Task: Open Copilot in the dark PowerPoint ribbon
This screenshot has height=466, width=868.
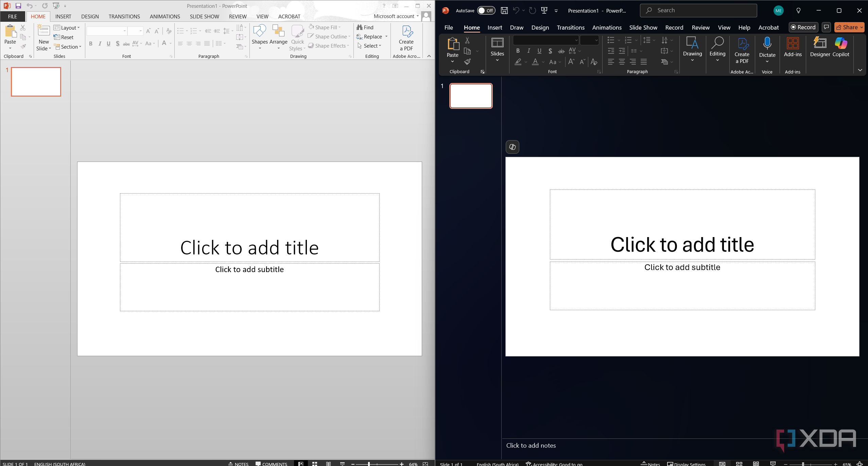Action: pyautogui.click(x=841, y=47)
